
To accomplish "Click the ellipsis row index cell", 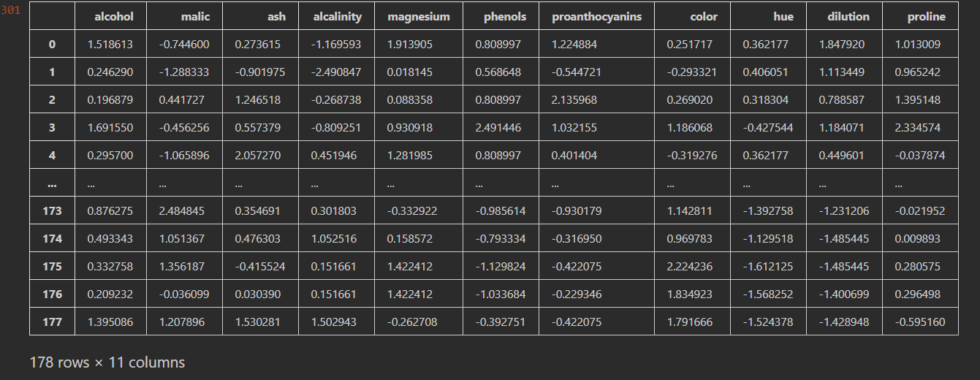I will (x=52, y=183).
